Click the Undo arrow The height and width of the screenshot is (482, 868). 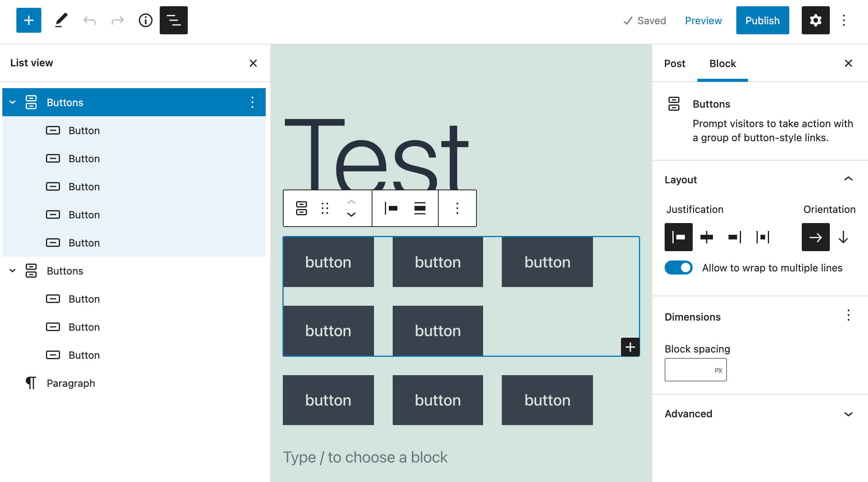pyautogui.click(x=90, y=20)
